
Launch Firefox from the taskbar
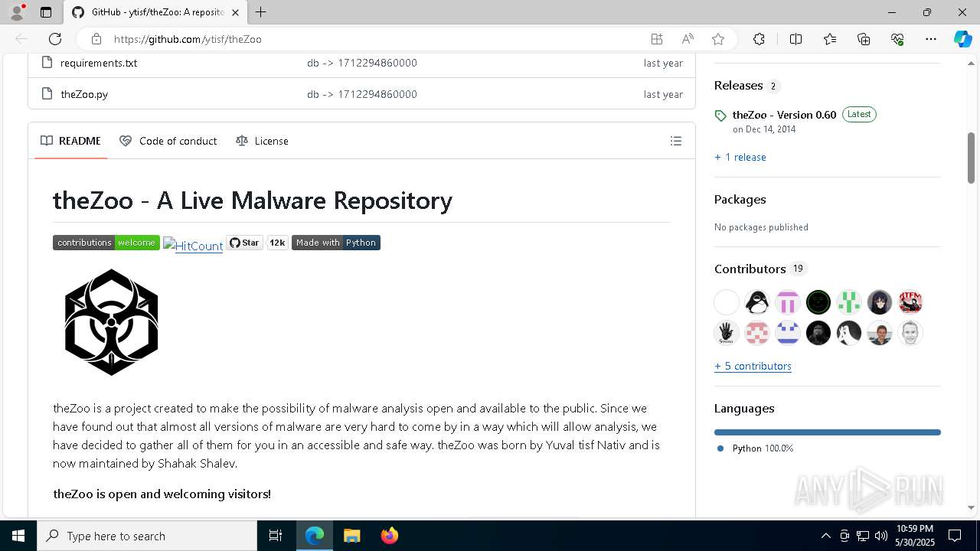(x=389, y=536)
